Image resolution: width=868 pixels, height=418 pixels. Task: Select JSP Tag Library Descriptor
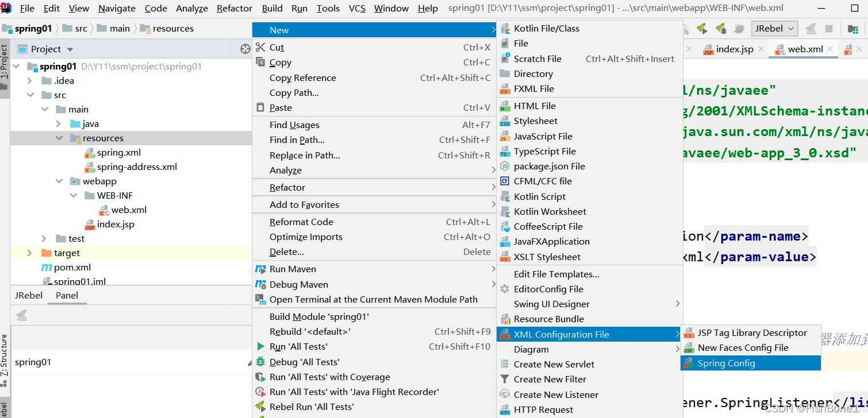pyautogui.click(x=751, y=333)
